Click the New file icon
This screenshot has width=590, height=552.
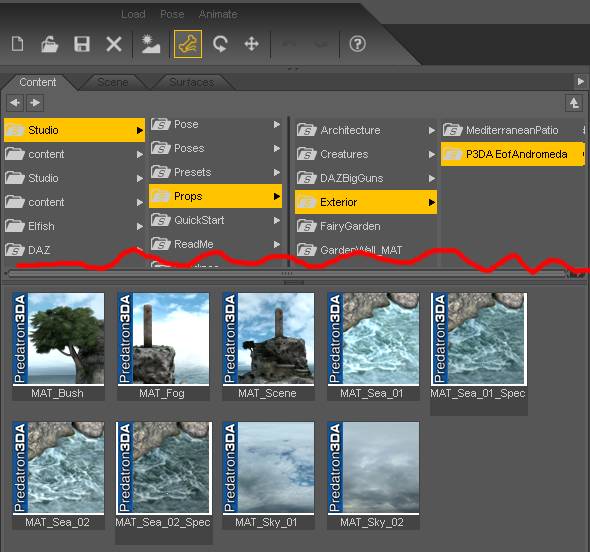[x=18, y=44]
